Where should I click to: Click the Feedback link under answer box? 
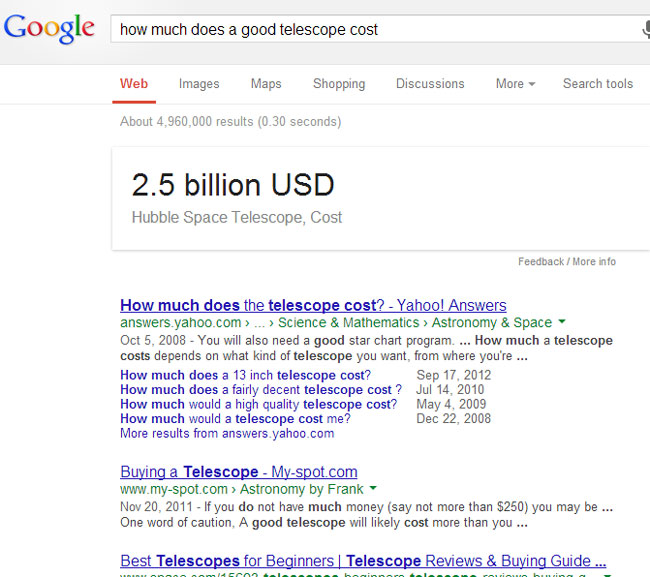tap(541, 262)
